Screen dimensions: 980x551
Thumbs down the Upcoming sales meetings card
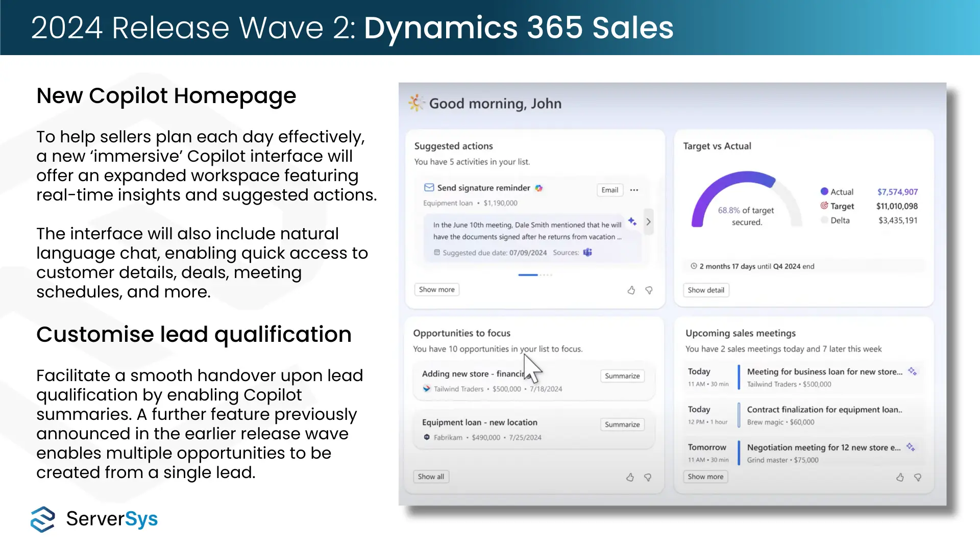tap(918, 478)
